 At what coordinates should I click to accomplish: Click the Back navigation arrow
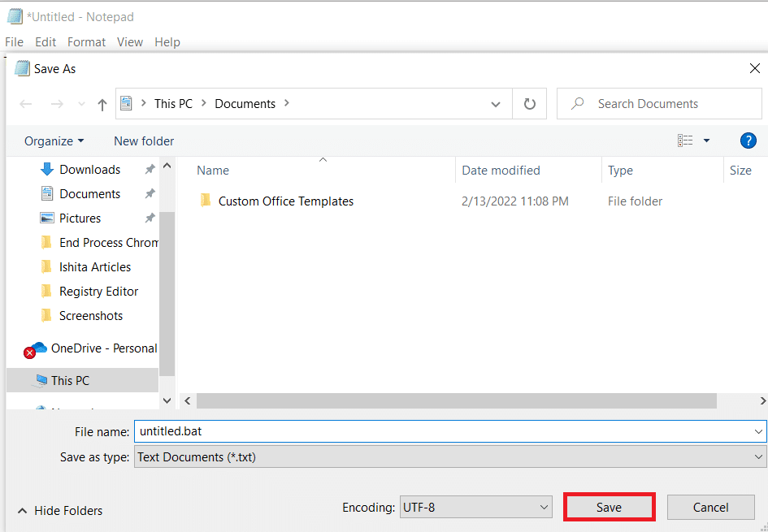tap(26, 104)
